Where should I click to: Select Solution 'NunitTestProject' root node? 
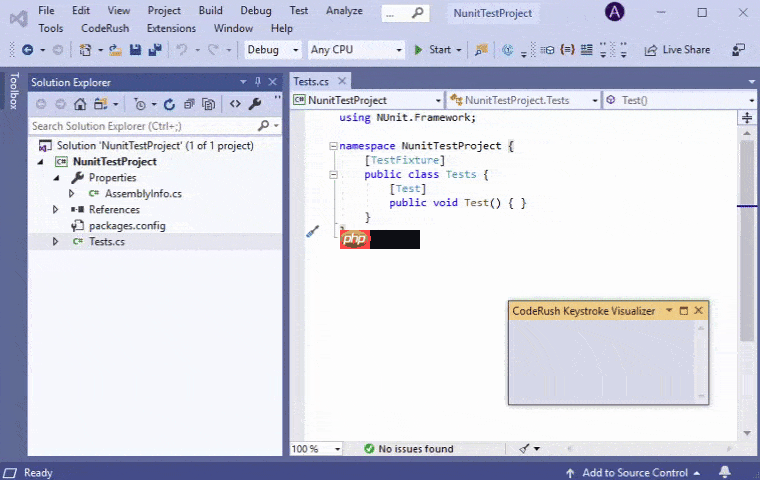[x=155, y=145]
